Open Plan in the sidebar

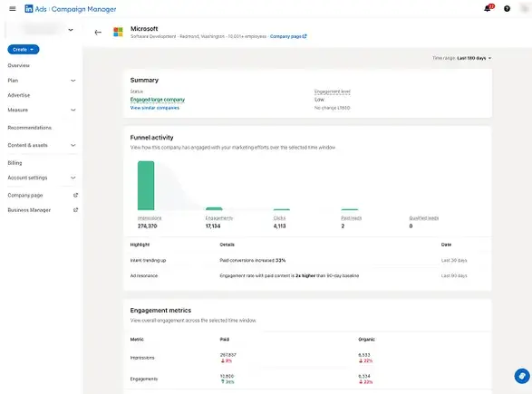tap(13, 81)
